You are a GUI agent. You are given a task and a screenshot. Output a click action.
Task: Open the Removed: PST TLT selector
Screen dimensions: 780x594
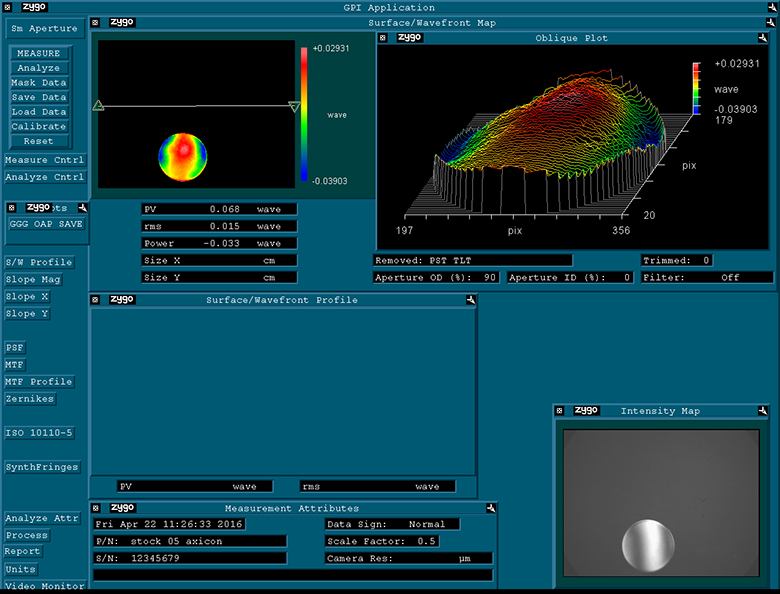[x=473, y=260]
